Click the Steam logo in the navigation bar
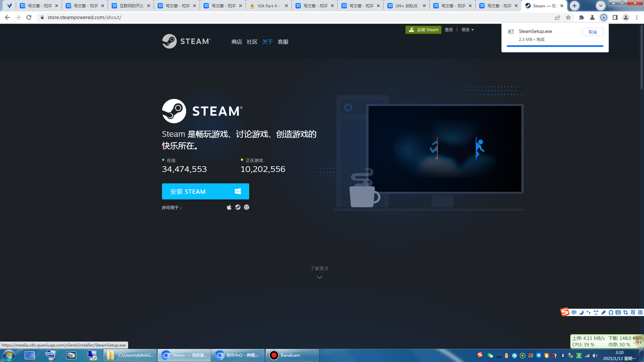This screenshot has height=362, width=644. (x=186, y=41)
